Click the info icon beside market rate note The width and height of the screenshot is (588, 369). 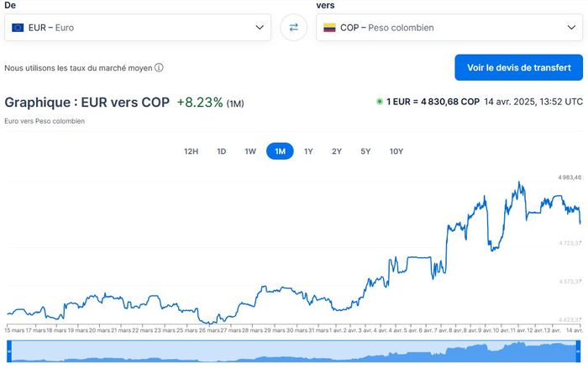pos(159,68)
